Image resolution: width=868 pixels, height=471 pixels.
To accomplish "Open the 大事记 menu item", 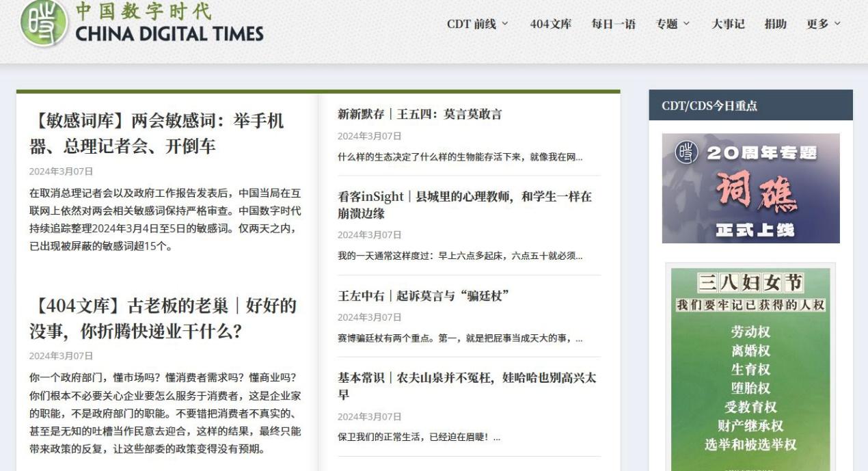I will [x=727, y=24].
